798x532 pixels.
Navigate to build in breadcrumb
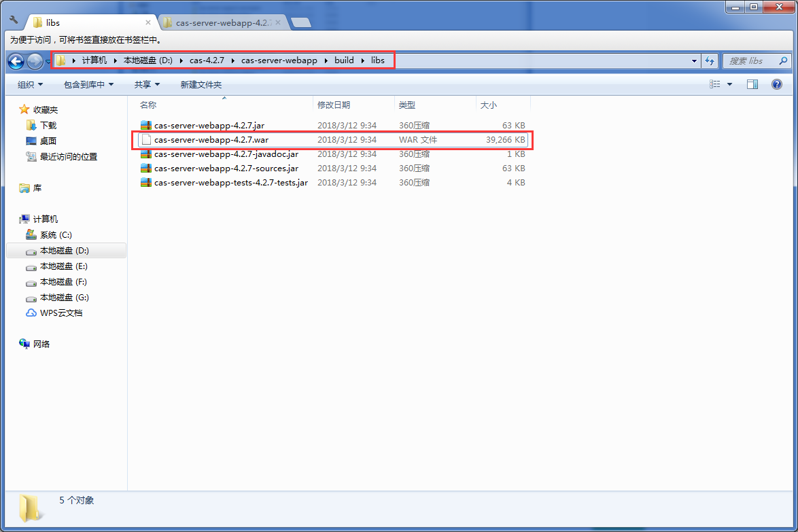(344, 60)
